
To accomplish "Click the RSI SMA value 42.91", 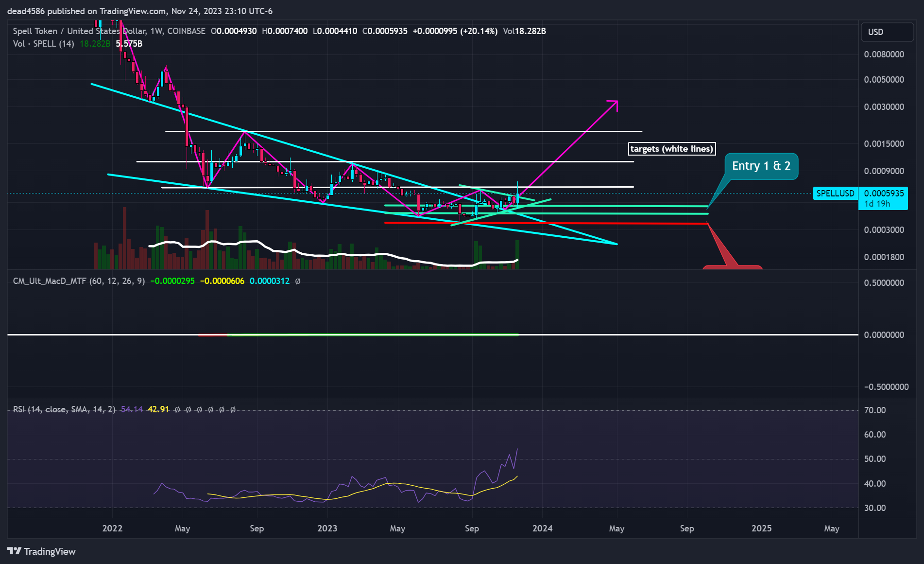I will (x=158, y=409).
